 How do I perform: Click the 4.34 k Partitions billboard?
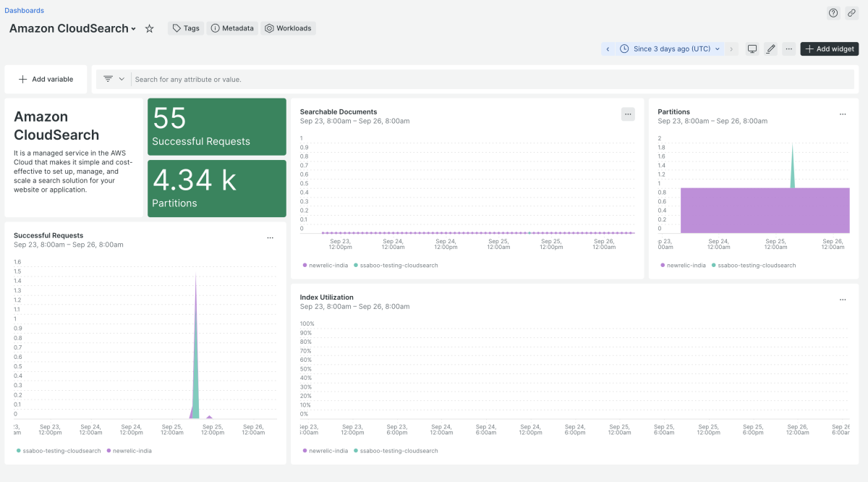[x=217, y=188]
